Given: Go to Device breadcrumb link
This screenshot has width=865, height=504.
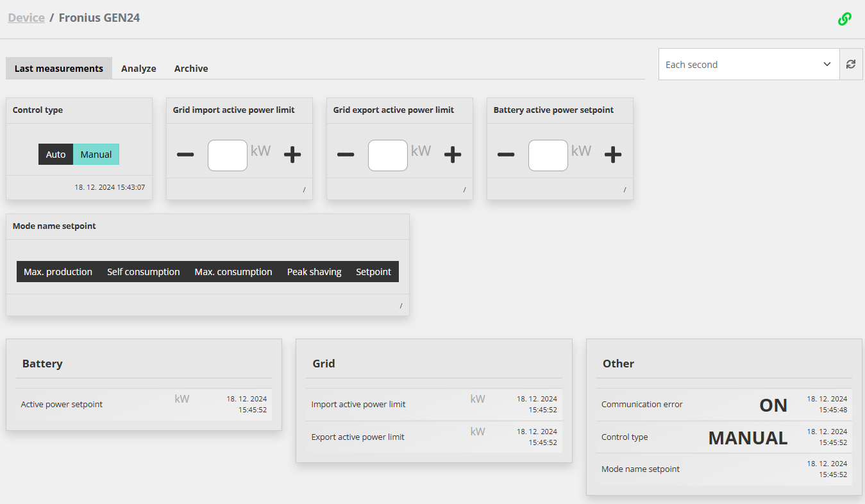Looking at the screenshot, I should coord(26,18).
